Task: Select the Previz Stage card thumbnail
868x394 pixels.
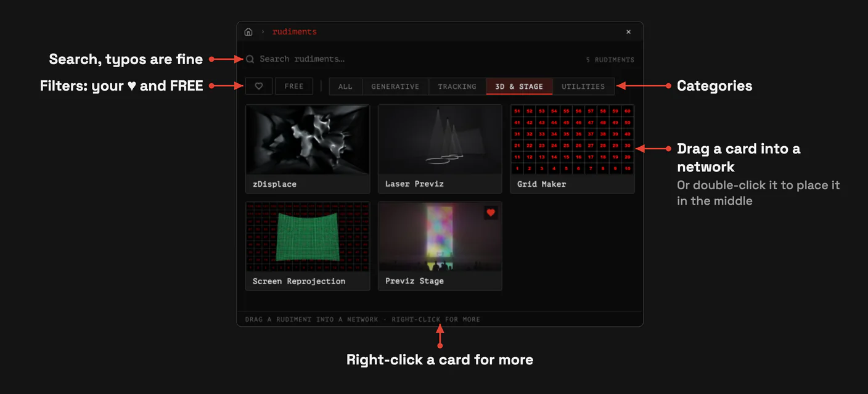Action: [440, 236]
